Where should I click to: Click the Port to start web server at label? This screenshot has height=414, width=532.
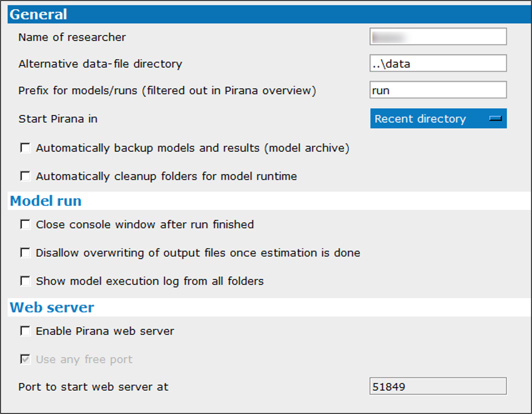(x=93, y=387)
